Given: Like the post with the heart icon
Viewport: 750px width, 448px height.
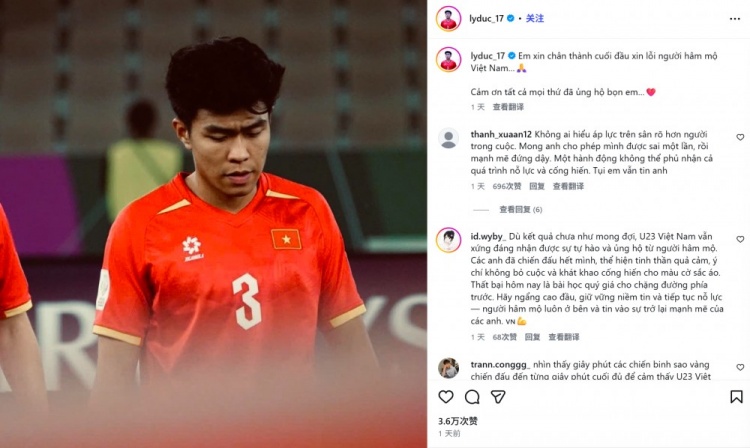Looking at the screenshot, I should point(446,397).
